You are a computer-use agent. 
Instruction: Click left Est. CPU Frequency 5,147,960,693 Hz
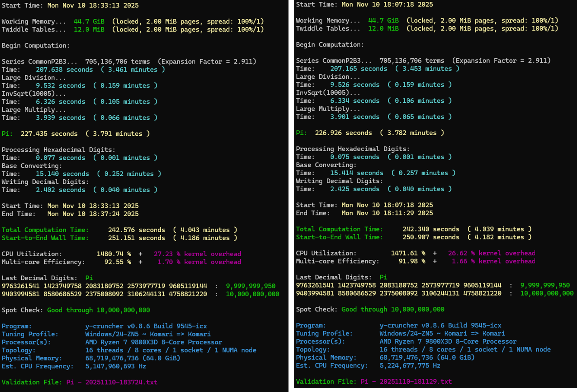click(115, 366)
